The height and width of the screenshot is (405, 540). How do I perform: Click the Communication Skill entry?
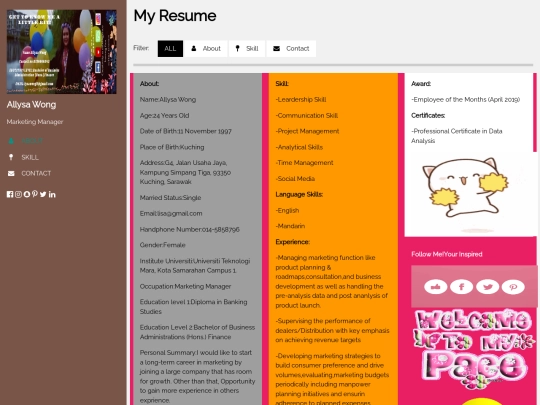coord(307,116)
